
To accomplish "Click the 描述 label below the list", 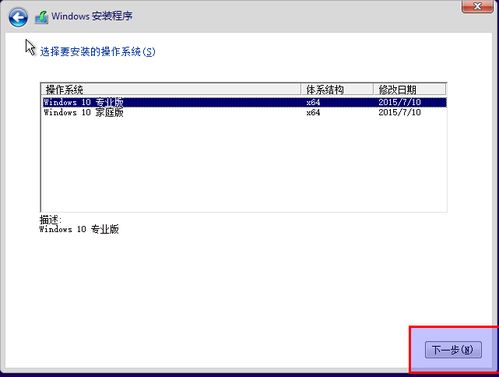I will point(50,220).
